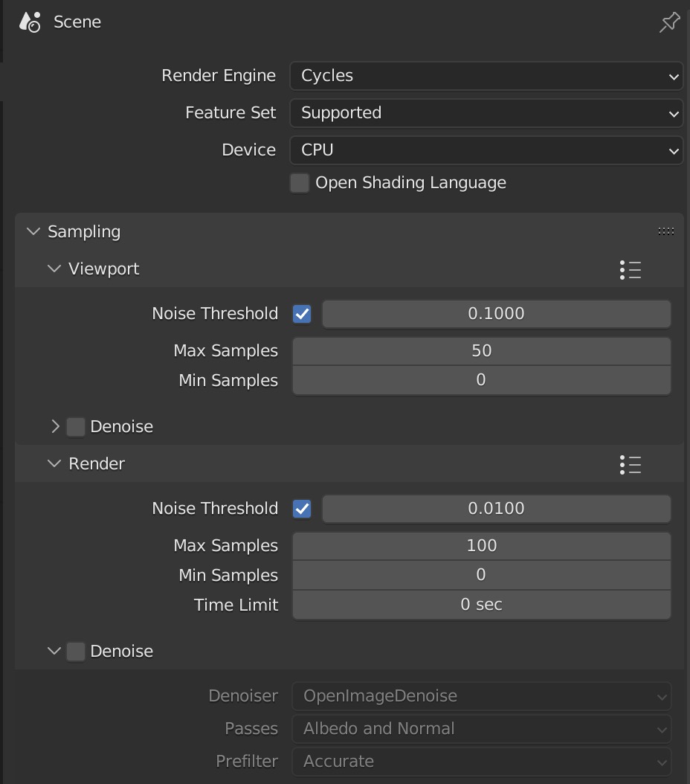Click Viewport Max Samples field showing 50
690x784 pixels.
tap(482, 351)
